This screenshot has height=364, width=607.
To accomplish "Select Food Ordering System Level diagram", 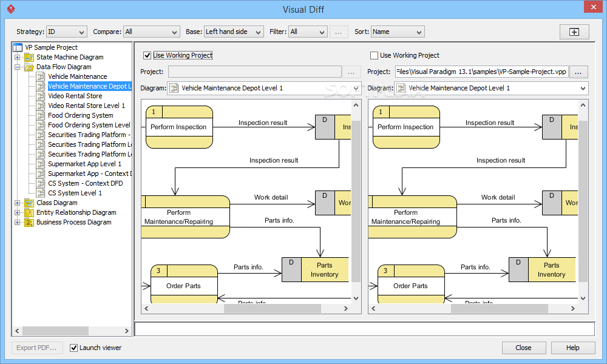I will pos(89,125).
